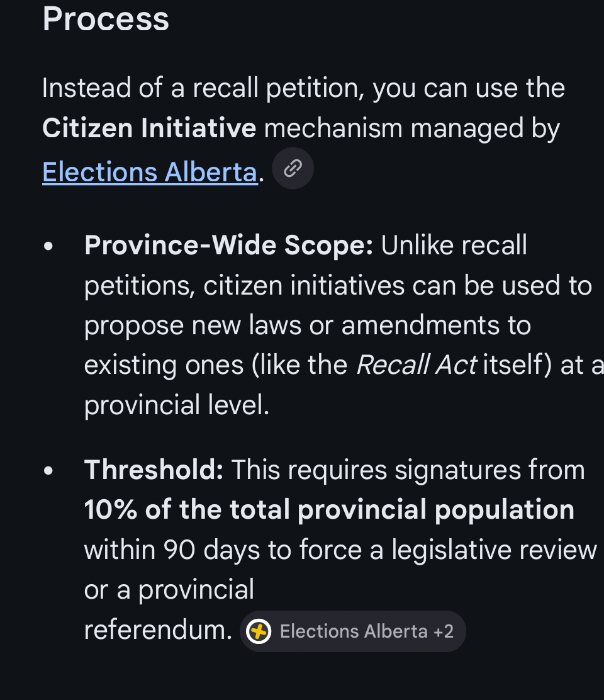This screenshot has width=604, height=700.
Task: Open the Elections Alberta hyperlink
Action: click(150, 172)
